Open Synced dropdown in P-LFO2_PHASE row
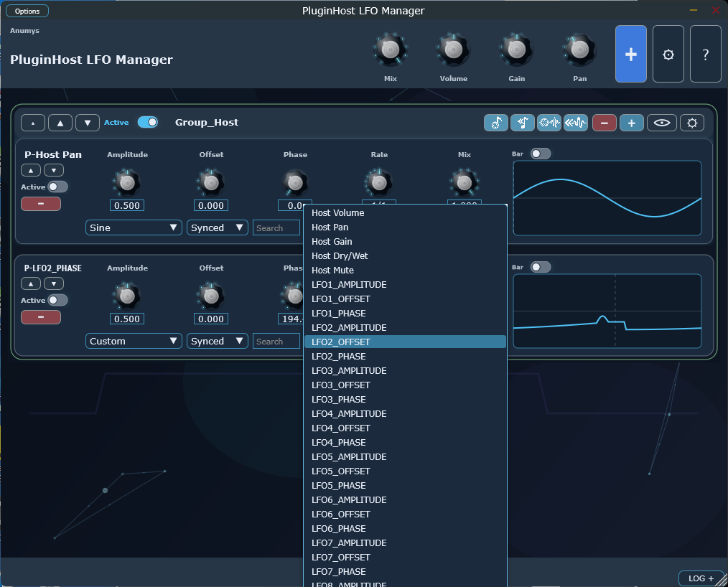 coord(217,341)
